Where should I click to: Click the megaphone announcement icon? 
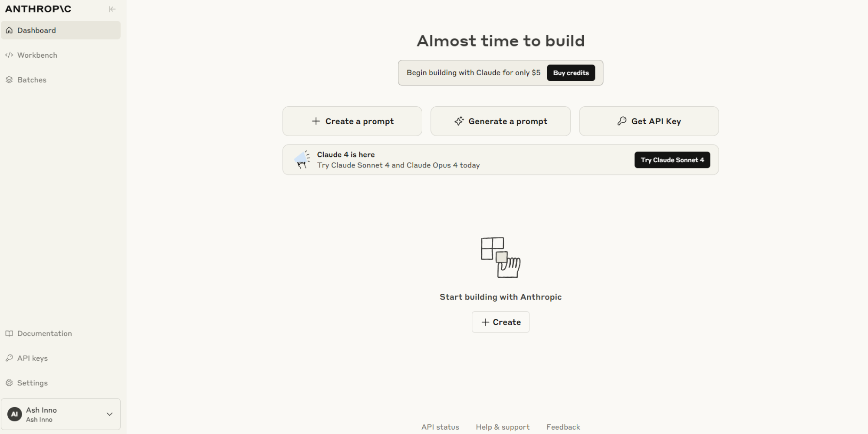(x=302, y=160)
